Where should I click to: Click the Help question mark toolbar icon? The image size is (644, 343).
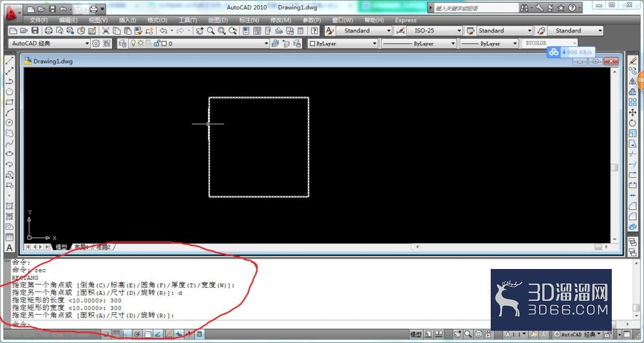(314, 30)
